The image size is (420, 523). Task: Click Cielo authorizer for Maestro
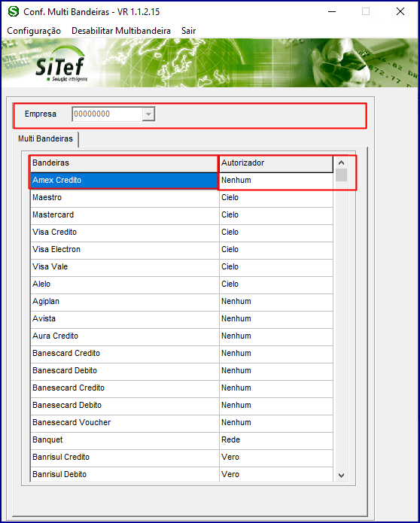pyautogui.click(x=276, y=198)
